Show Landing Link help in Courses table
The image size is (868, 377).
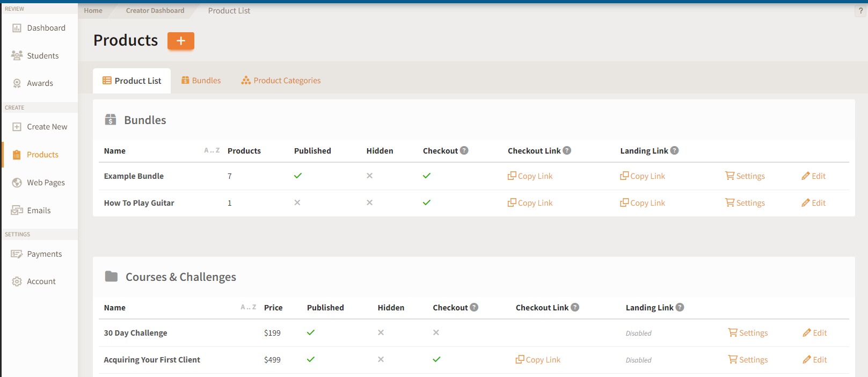pyautogui.click(x=680, y=307)
